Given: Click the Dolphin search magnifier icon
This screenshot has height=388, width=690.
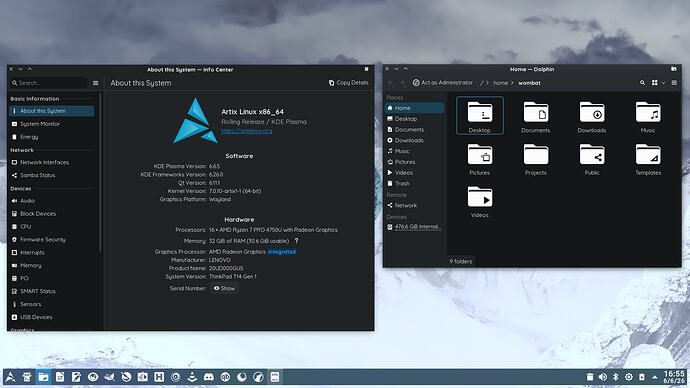Looking at the screenshot, I should (x=642, y=83).
